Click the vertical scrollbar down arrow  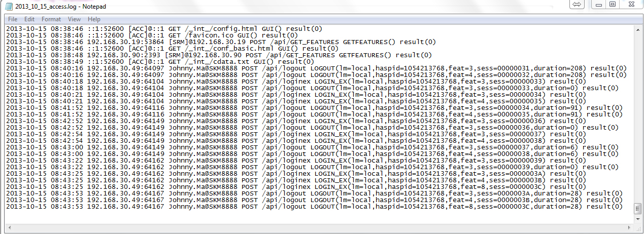point(638,219)
